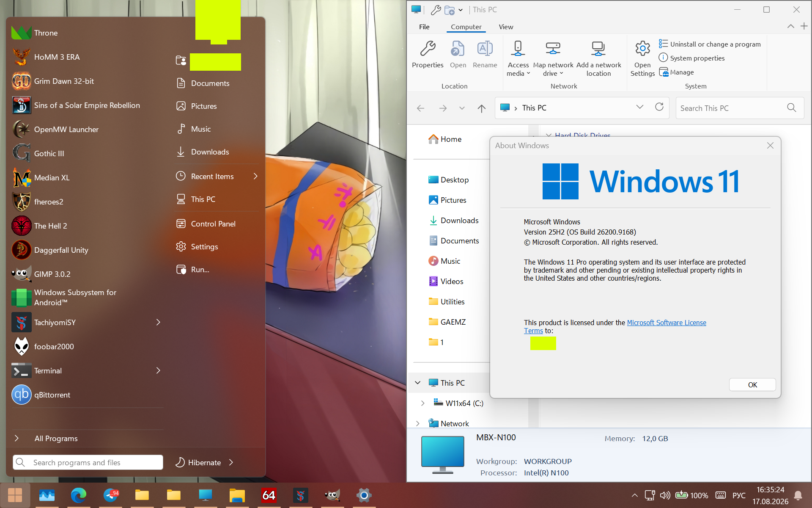Collapse the Explorer ribbon
812x508 pixels.
(790, 26)
